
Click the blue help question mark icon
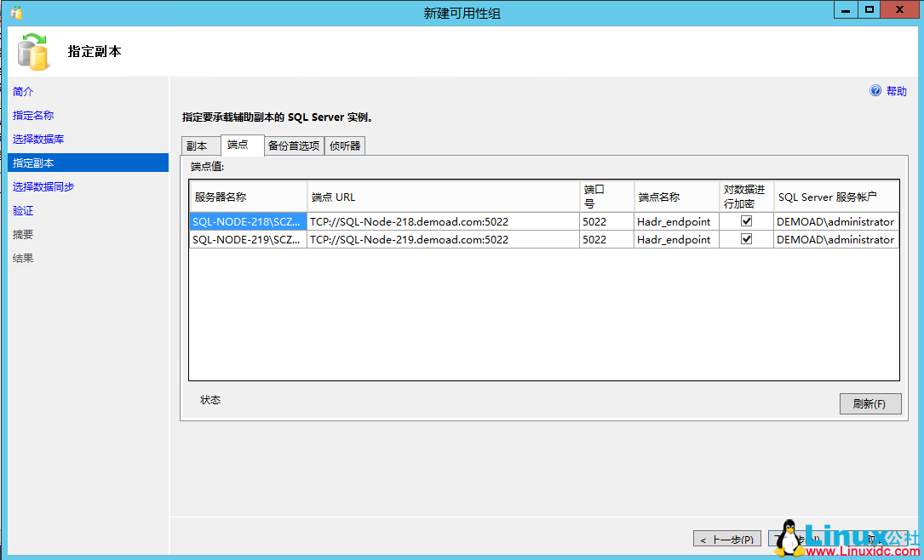pos(876,91)
